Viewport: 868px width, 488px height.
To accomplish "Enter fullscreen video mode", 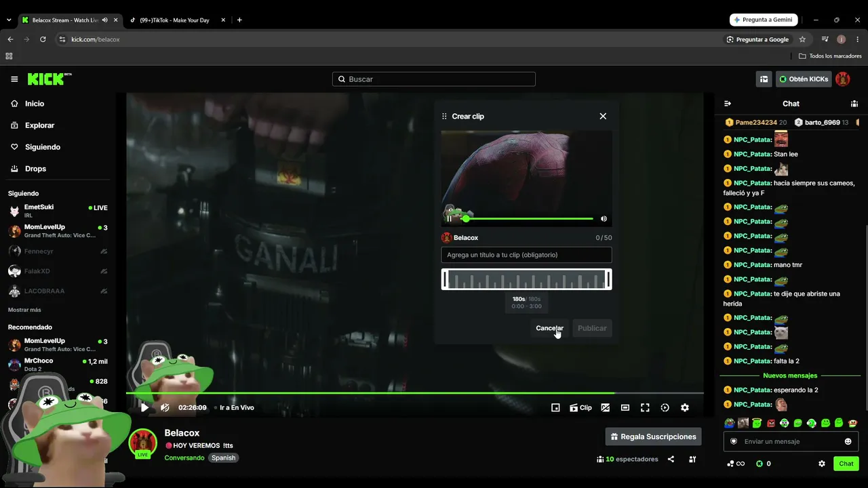I will tap(645, 407).
